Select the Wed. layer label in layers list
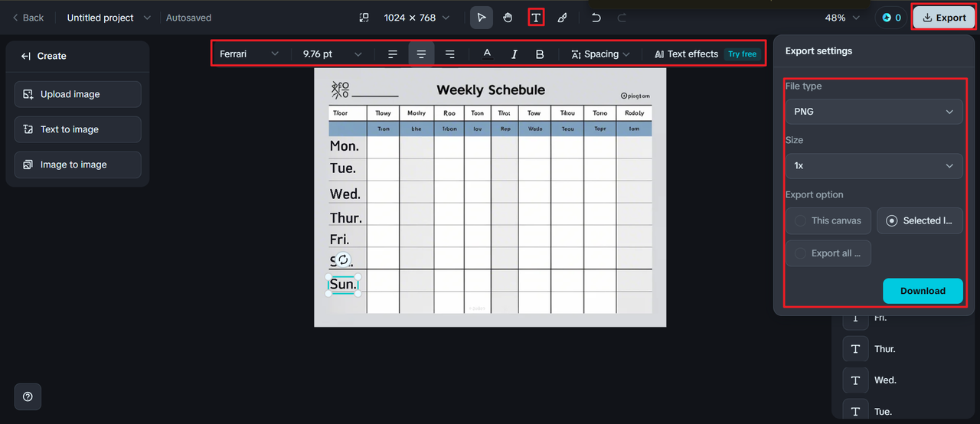Screen dimensions: 980x424 [x=885, y=380]
